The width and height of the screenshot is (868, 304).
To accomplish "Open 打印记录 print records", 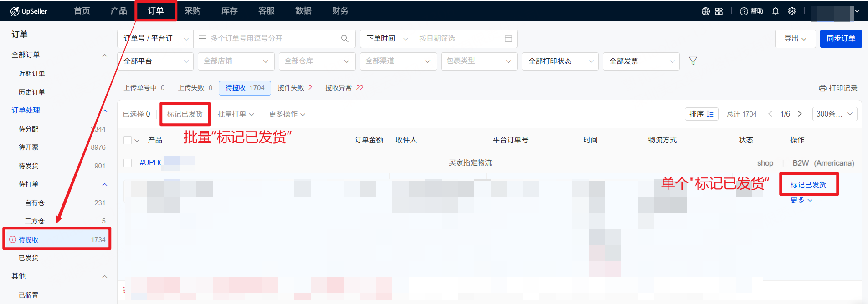I will (x=838, y=88).
